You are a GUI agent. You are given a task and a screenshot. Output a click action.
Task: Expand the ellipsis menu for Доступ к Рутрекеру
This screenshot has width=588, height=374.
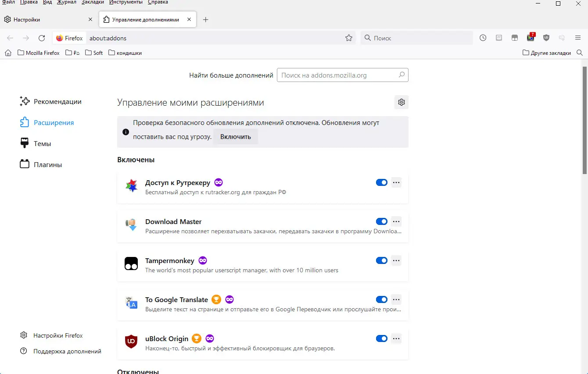pyautogui.click(x=396, y=182)
